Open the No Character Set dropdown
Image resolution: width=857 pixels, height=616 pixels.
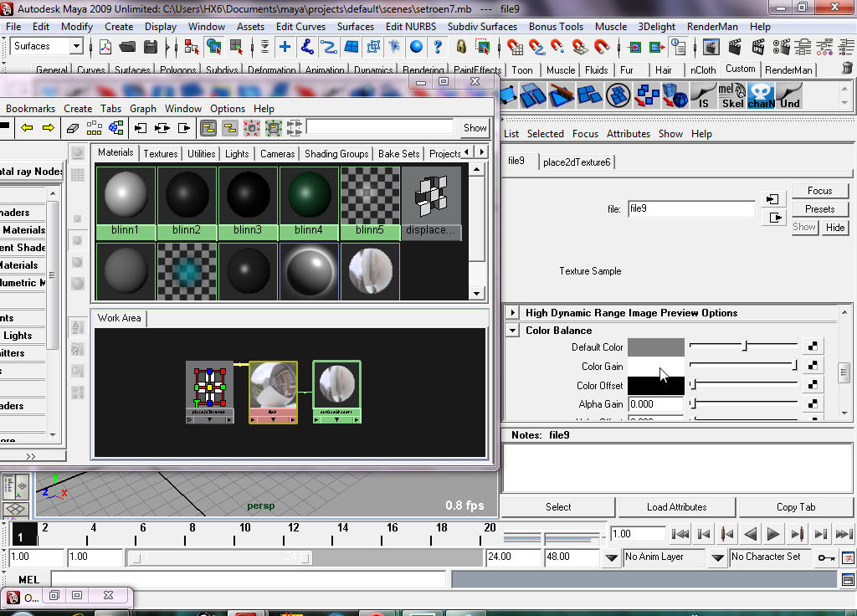tap(717, 557)
